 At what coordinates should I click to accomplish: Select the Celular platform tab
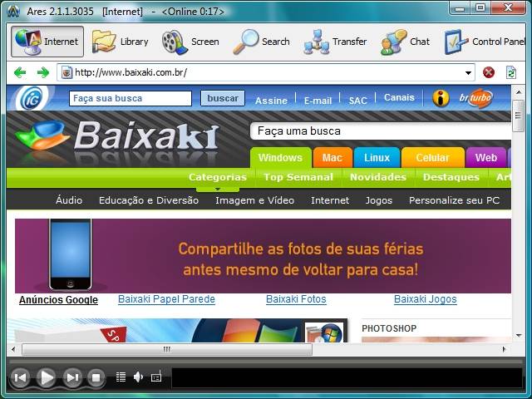point(432,157)
